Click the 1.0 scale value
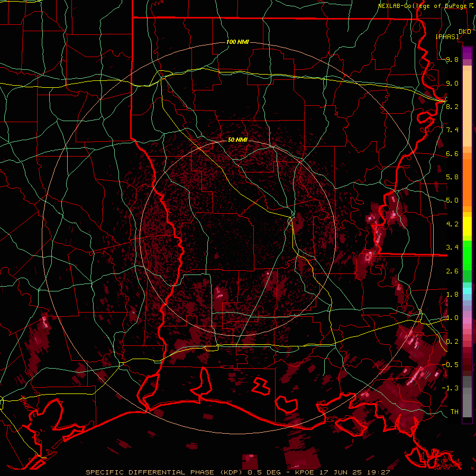The height and width of the screenshot is (476, 476). coord(452,318)
